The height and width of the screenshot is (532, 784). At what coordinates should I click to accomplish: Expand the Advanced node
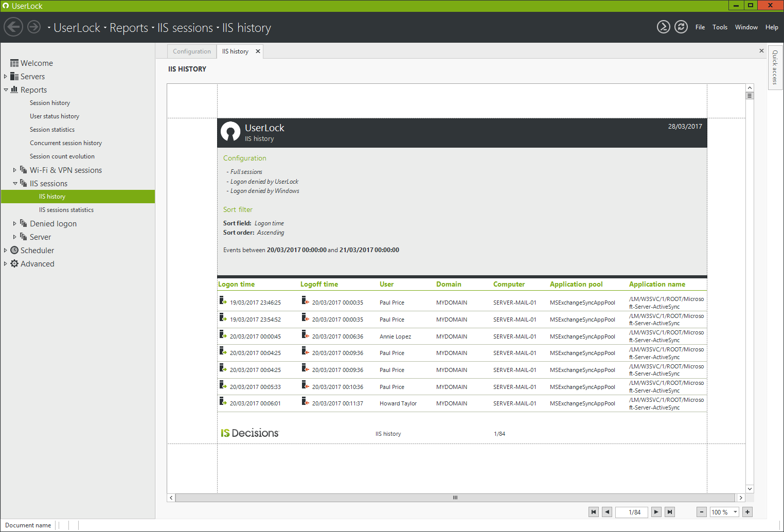6,263
